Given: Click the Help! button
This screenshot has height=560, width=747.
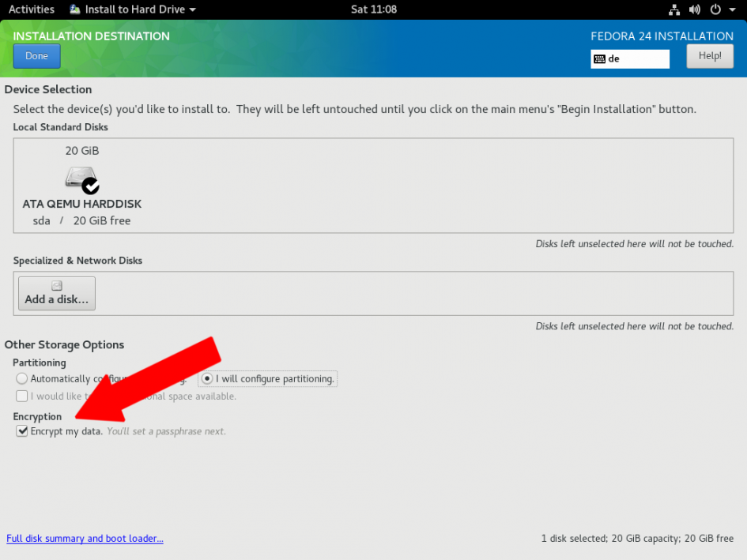Looking at the screenshot, I should [709, 55].
